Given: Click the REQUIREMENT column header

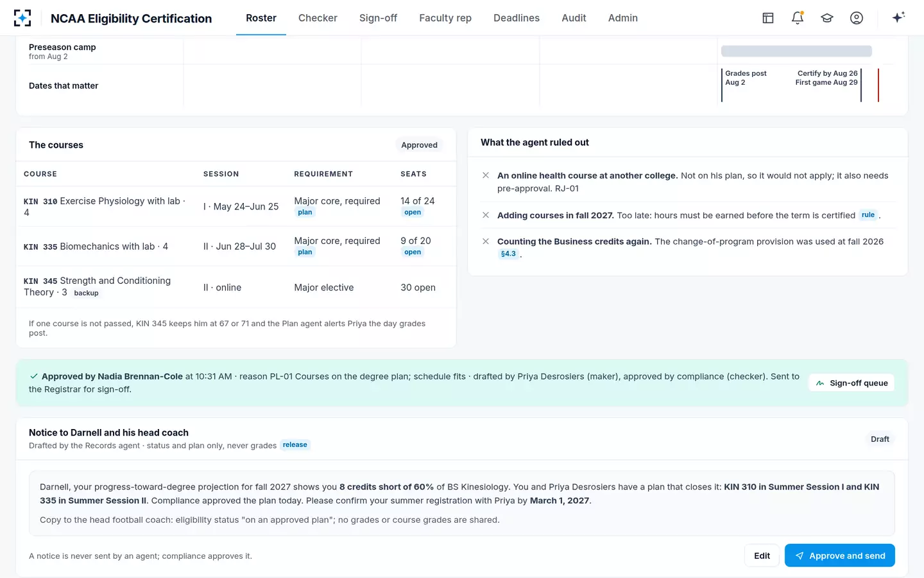Looking at the screenshot, I should (x=323, y=174).
